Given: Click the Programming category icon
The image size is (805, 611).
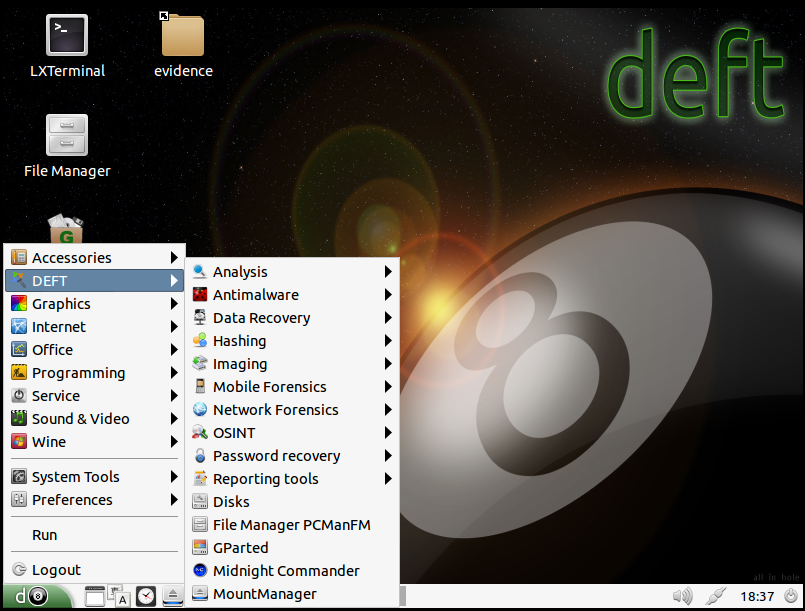Looking at the screenshot, I should (19, 373).
